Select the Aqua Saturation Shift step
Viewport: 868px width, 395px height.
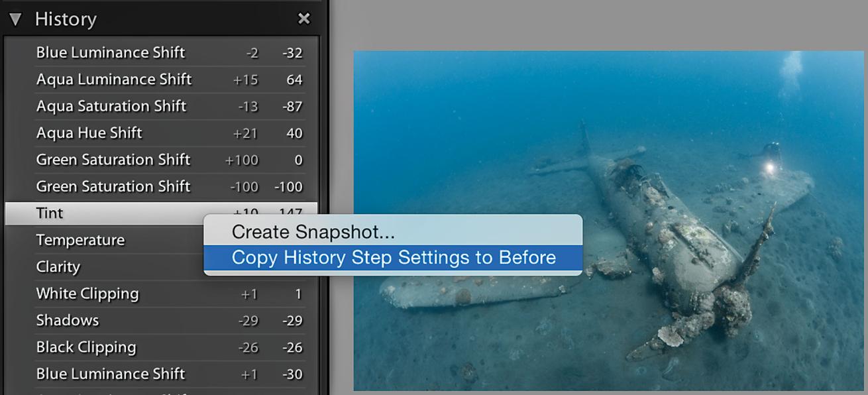[x=111, y=106]
